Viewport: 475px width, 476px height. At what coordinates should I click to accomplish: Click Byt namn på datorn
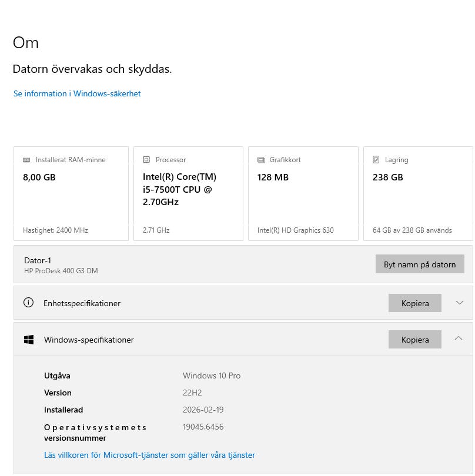420,264
